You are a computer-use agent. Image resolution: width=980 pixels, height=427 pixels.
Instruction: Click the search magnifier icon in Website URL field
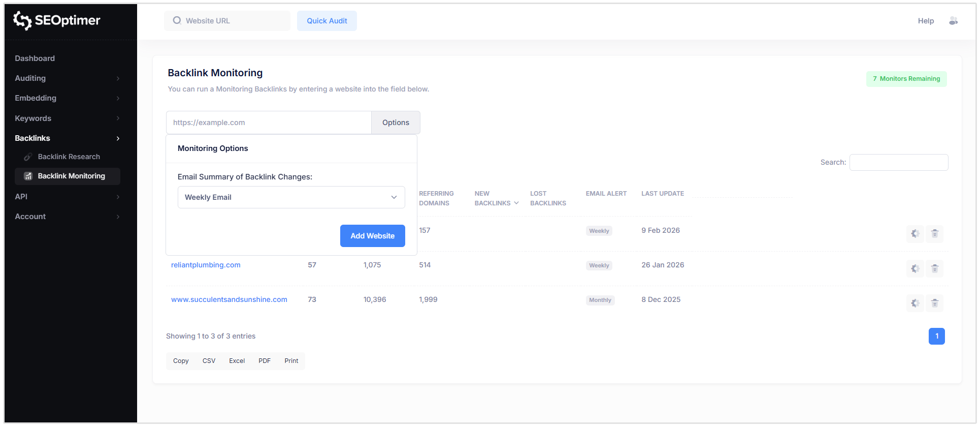(177, 20)
